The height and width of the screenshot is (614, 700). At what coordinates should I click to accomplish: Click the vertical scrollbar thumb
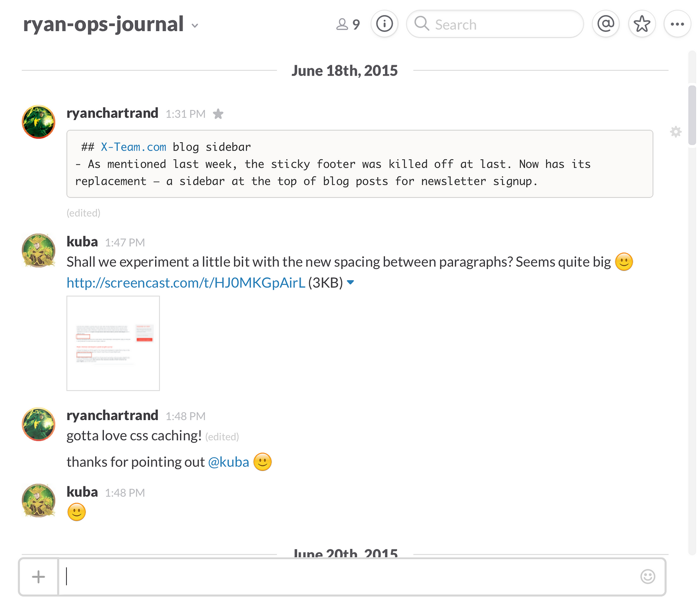692,115
